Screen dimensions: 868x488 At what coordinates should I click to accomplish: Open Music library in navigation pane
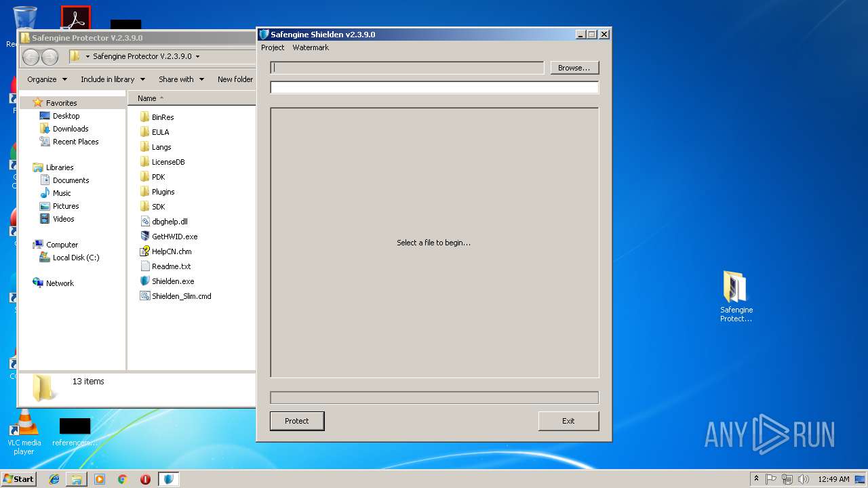click(x=62, y=193)
